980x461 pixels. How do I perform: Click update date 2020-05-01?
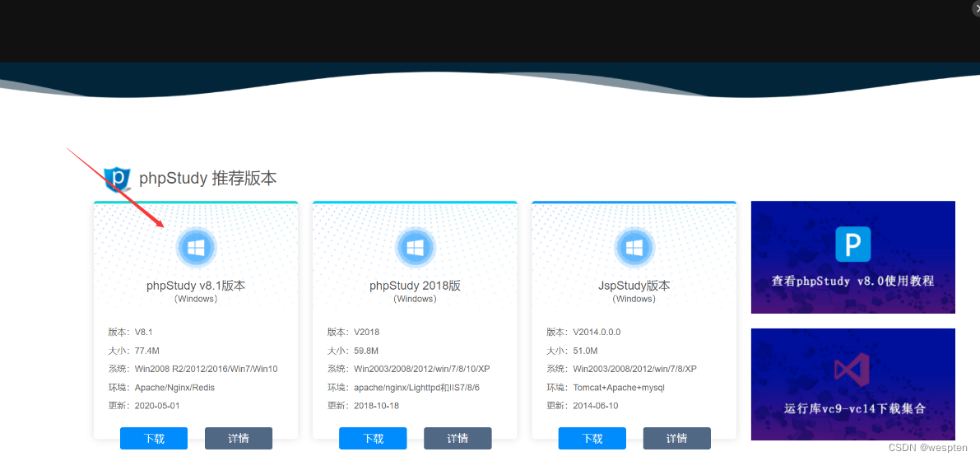[x=157, y=406]
